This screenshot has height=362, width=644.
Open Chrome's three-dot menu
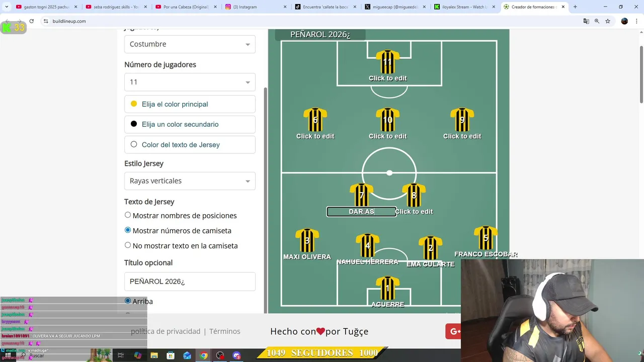pyautogui.click(x=636, y=21)
